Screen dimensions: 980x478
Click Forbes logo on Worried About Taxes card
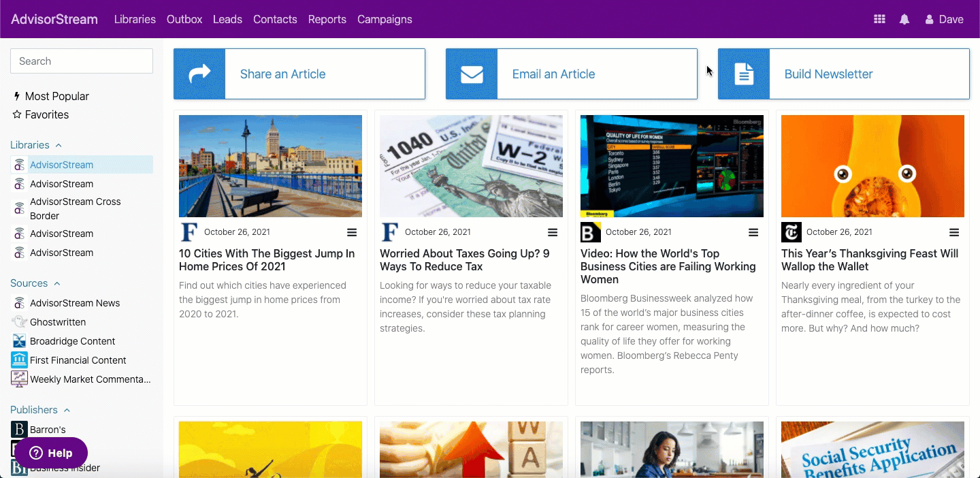pyautogui.click(x=390, y=232)
